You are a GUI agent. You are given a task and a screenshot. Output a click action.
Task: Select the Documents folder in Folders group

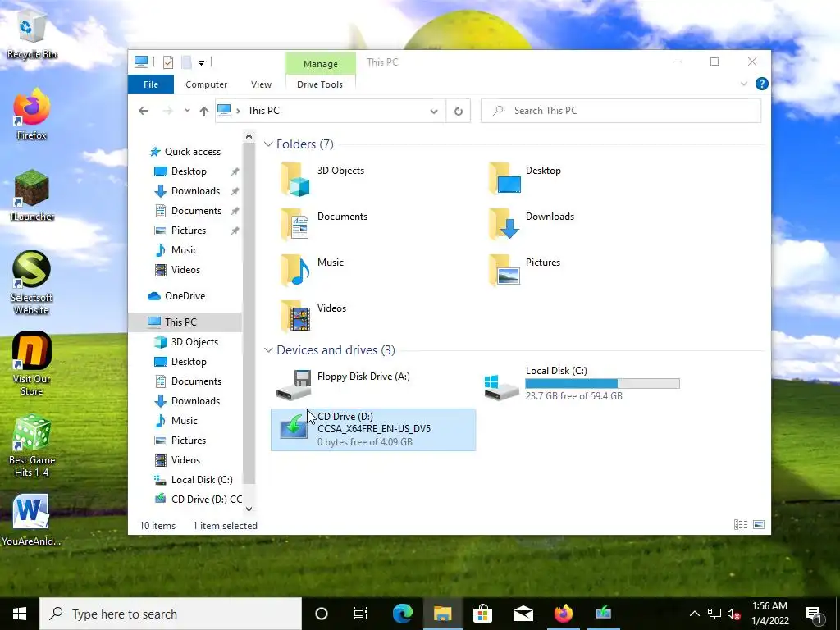point(295,225)
